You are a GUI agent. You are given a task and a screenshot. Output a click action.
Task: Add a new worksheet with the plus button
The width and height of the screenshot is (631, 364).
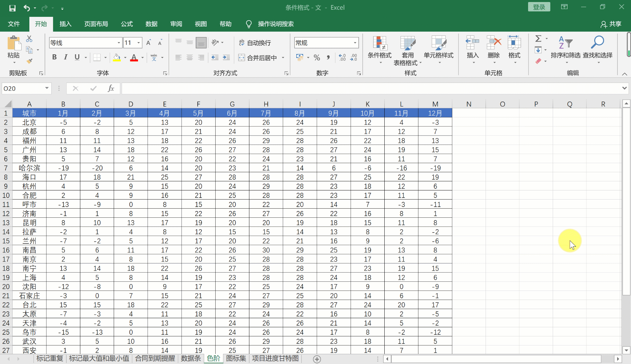317,359
